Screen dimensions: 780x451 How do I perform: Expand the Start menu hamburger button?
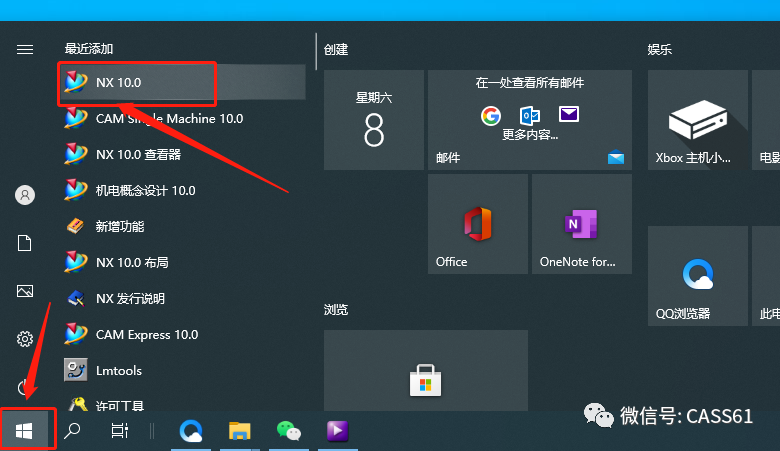click(25, 49)
